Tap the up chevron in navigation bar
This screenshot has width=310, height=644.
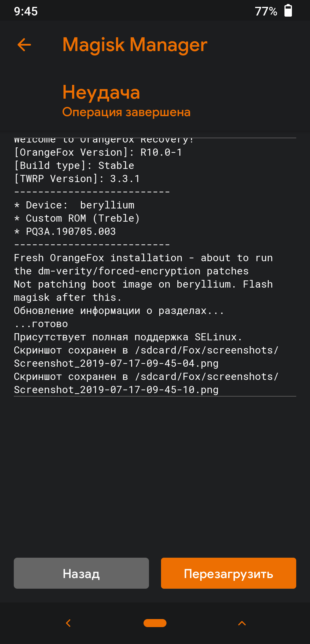coord(242,623)
